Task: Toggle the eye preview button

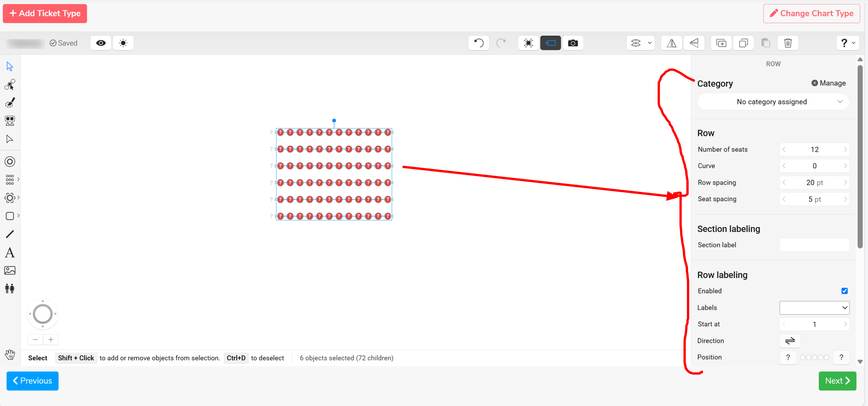Action: click(x=101, y=43)
